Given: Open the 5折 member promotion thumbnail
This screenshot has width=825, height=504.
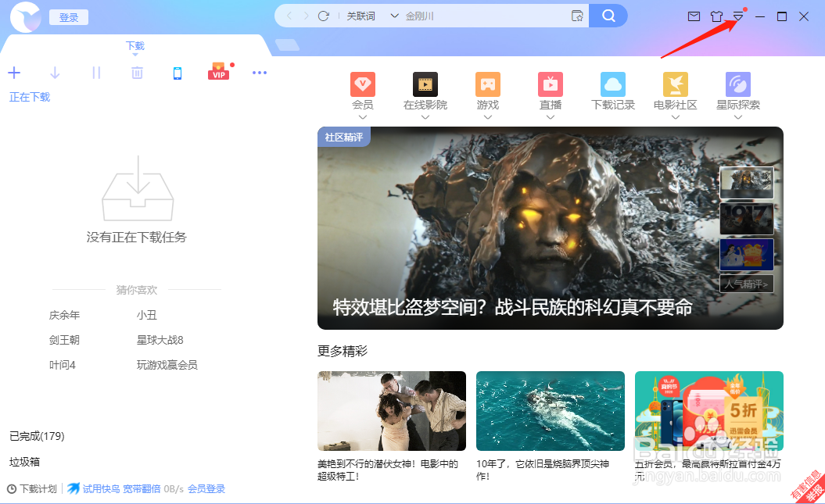Looking at the screenshot, I should (708, 411).
